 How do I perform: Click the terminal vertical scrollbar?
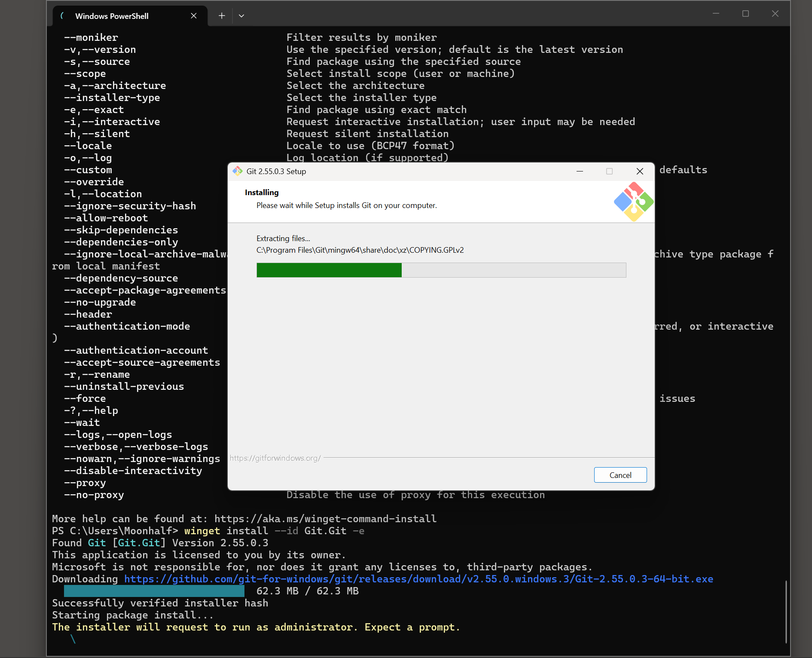point(786,612)
